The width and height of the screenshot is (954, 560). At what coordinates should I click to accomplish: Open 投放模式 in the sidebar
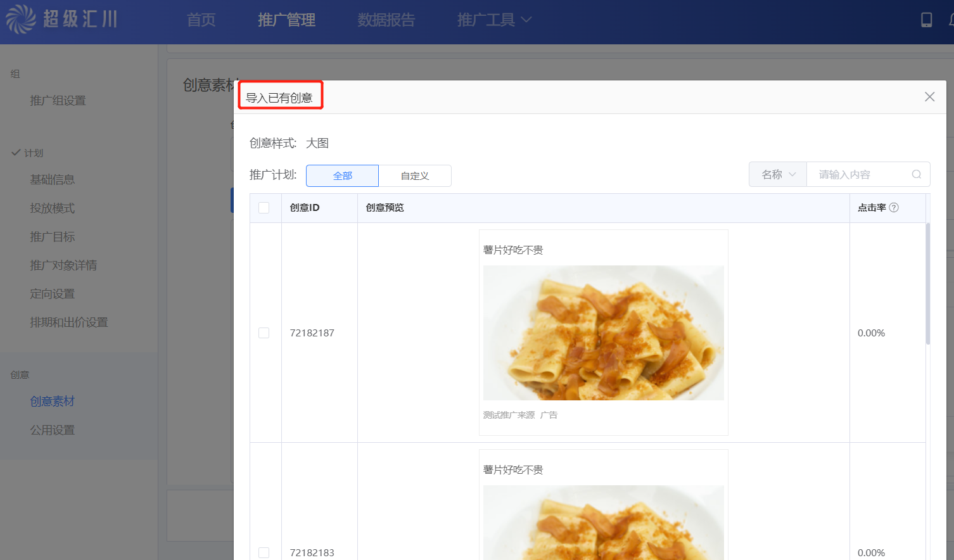pyautogui.click(x=53, y=208)
